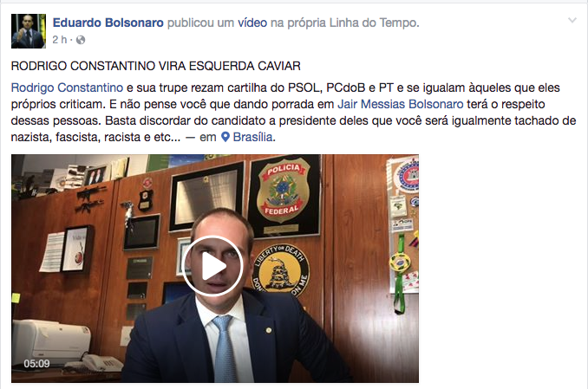Click the location pin icon before Brasília
The height and width of the screenshot is (389, 588).
[x=225, y=137]
